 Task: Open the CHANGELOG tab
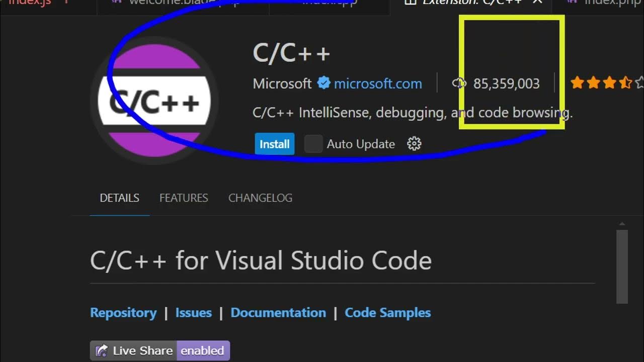[260, 198]
